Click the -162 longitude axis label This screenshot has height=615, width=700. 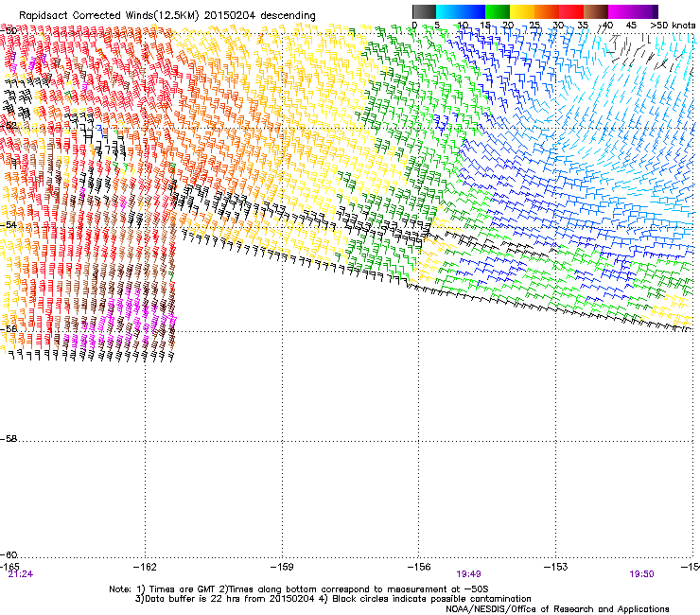pyautogui.click(x=145, y=567)
